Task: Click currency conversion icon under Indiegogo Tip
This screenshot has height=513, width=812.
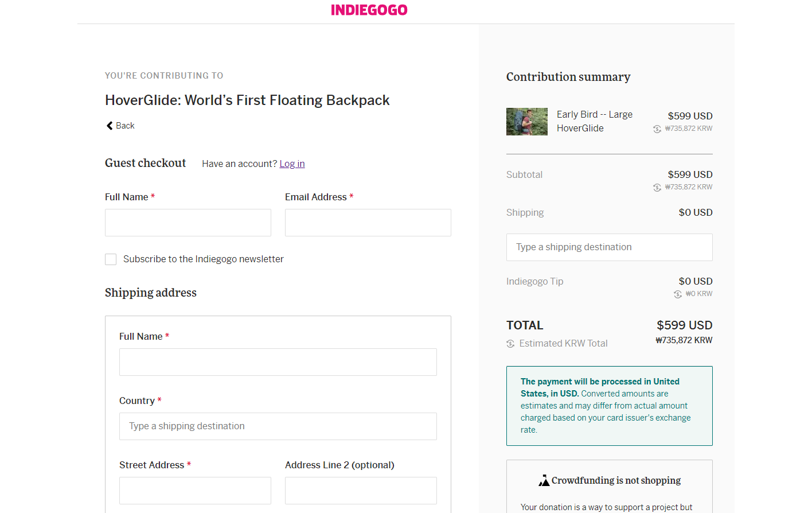Action: pyautogui.click(x=678, y=294)
